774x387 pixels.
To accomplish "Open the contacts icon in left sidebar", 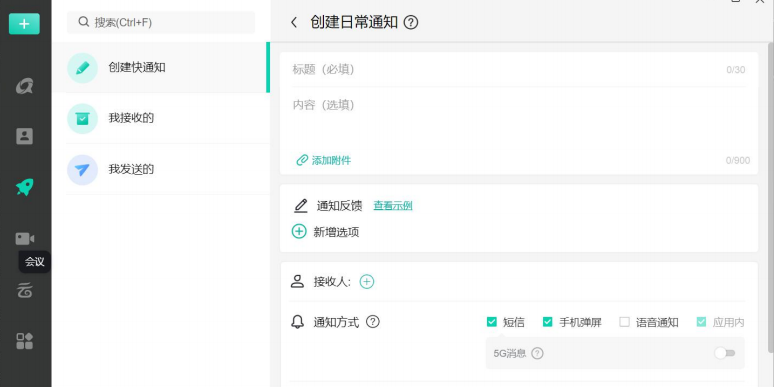I will click(x=24, y=136).
